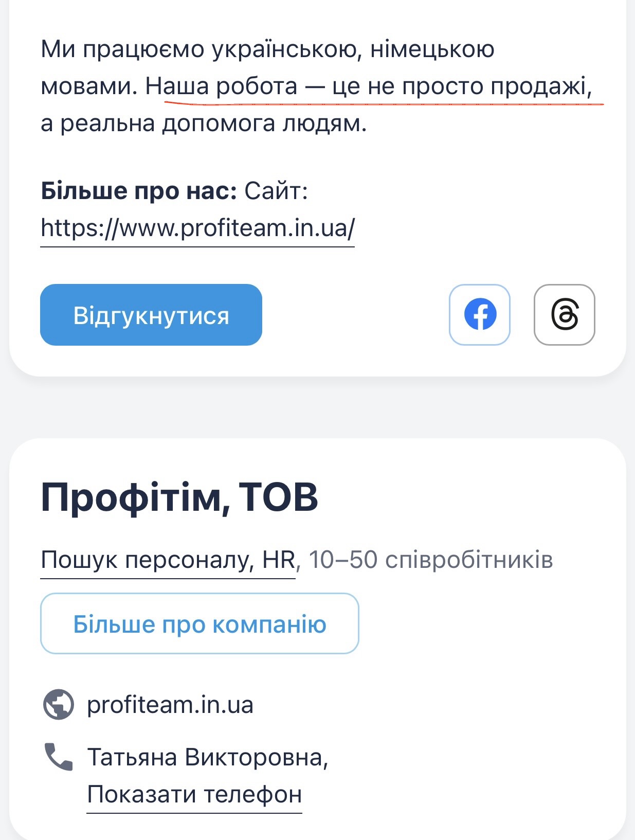
Task: Click the Сайт: label text
Action: click(276, 191)
